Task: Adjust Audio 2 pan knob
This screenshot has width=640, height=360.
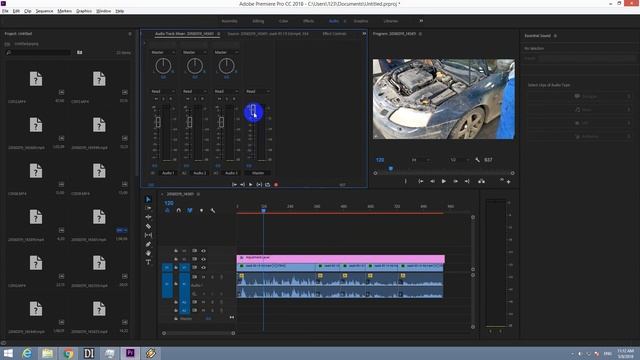Action: [x=195, y=66]
